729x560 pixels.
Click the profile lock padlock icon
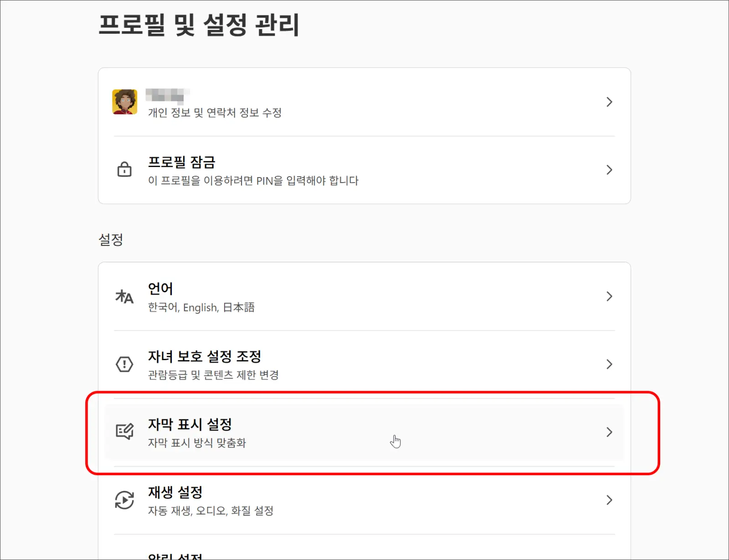tap(124, 169)
